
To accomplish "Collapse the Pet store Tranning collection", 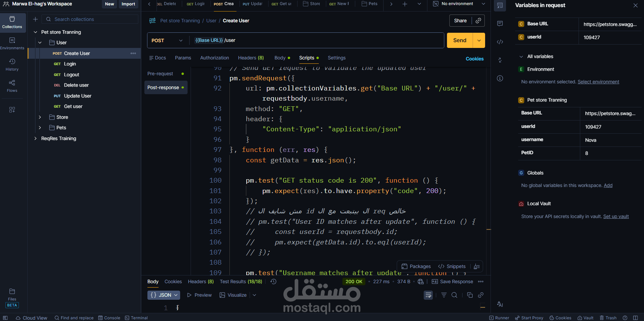I will (x=35, y=32).
